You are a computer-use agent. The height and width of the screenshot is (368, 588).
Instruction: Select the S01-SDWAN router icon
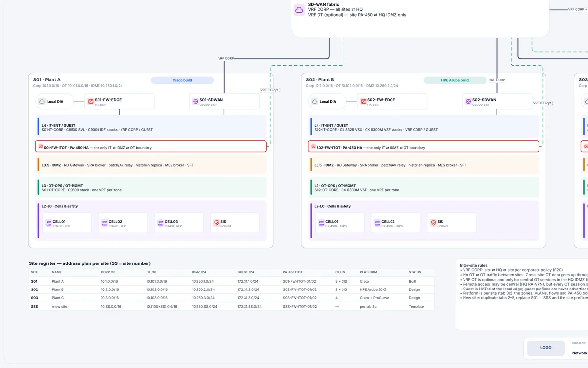tap(195, 102)
